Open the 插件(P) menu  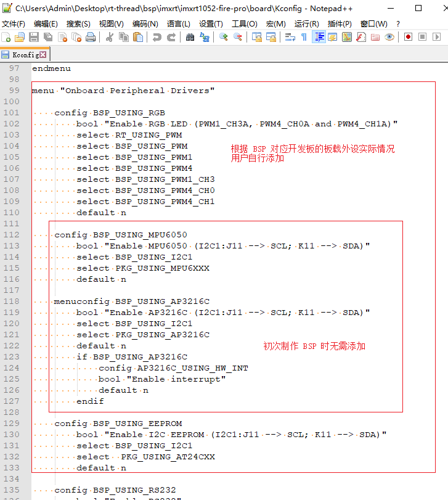pyautogui.click(x=340, y=23)
